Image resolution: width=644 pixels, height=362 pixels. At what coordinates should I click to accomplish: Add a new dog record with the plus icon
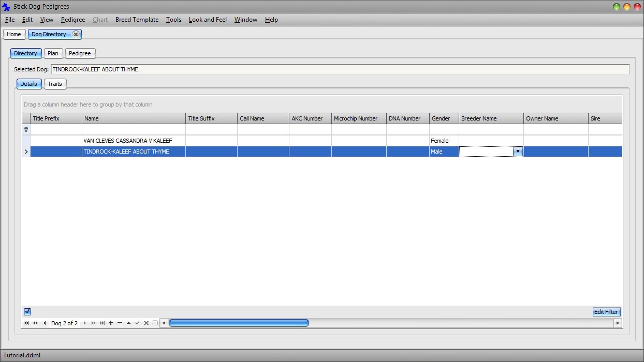(111, 323)
